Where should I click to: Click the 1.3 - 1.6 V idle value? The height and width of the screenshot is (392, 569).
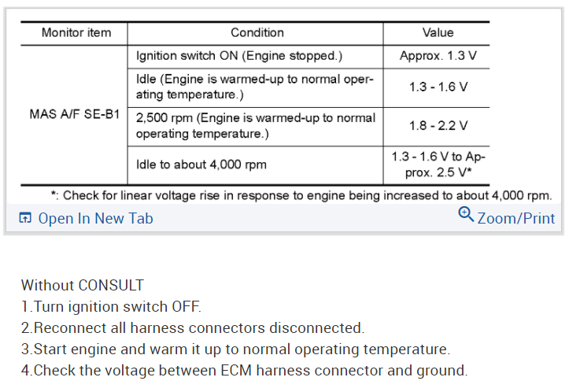(438, 87)
